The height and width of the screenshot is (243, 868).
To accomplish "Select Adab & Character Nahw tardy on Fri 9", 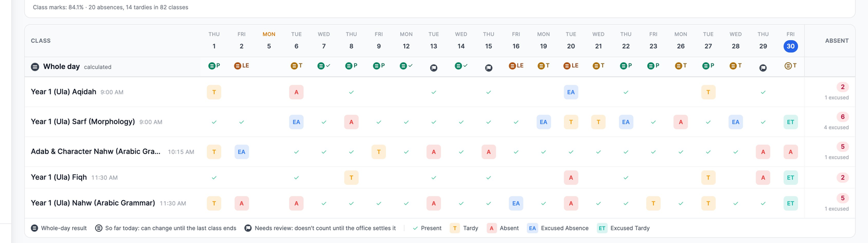I will 379,152.
